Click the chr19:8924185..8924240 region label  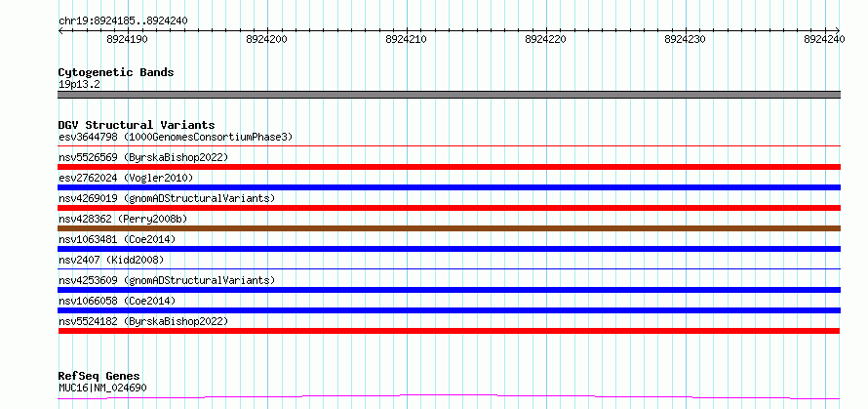[x=123, y=20]
